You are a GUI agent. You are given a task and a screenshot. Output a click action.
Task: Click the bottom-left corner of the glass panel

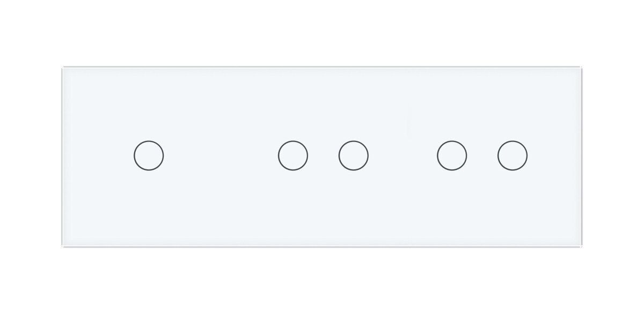click(64, 245)
